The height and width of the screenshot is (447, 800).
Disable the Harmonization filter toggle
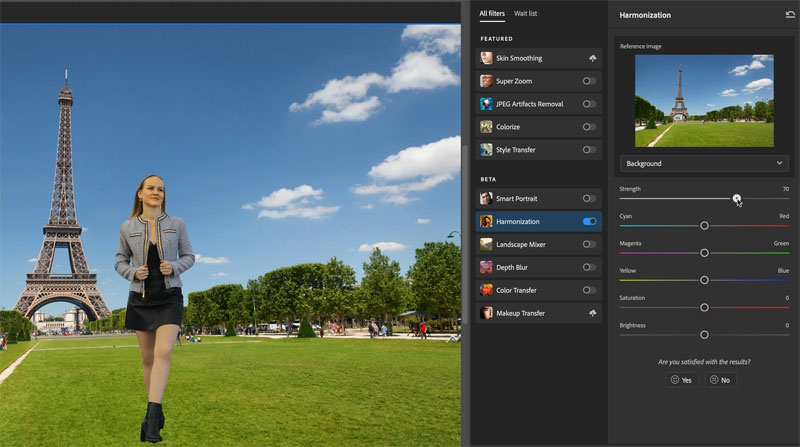(589, 221)
